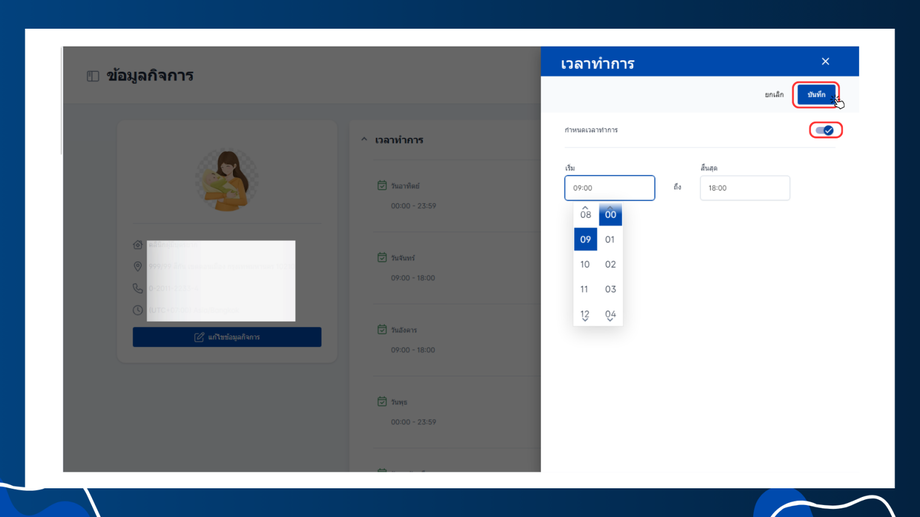Select hour 08 in time picker
This screenshot has height=517, width=920.
[586, 214]
